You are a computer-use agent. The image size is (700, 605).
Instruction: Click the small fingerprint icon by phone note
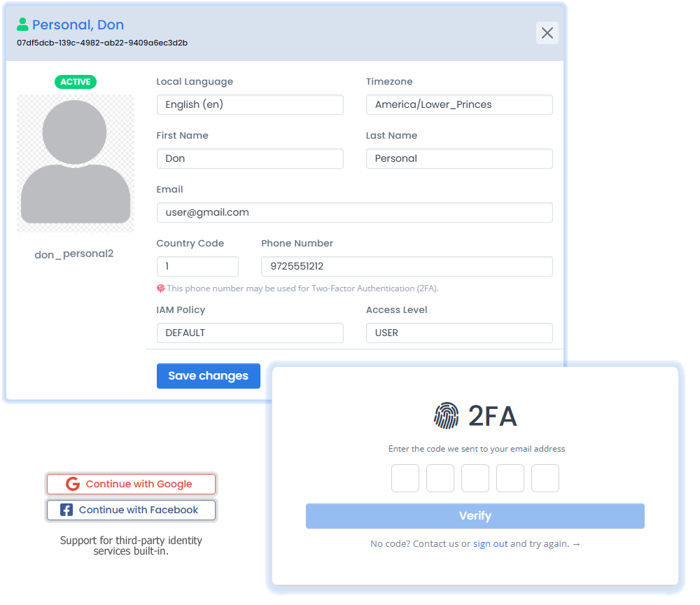click(160, 288)
